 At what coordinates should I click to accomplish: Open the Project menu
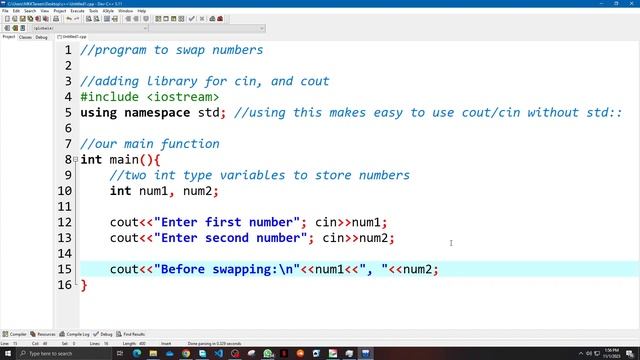pyautogui.click(x=60, y=11)
